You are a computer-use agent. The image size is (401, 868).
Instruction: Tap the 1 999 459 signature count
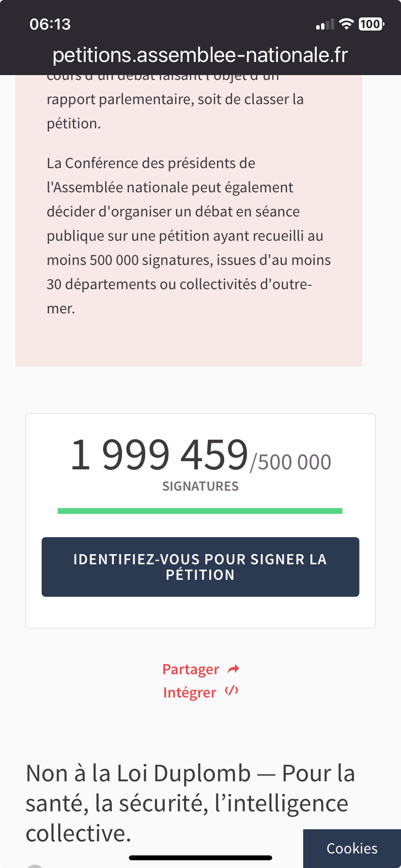tap(159, 454)
